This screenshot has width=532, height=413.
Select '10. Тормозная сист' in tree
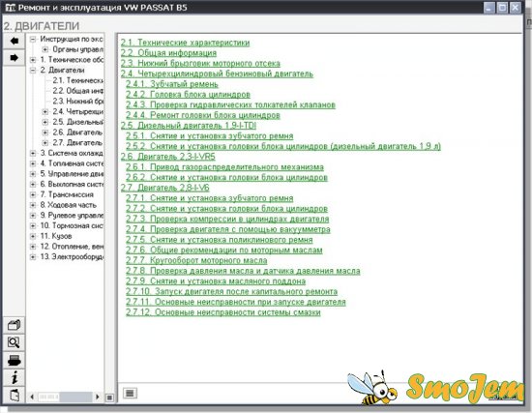[x=72, y=225]
